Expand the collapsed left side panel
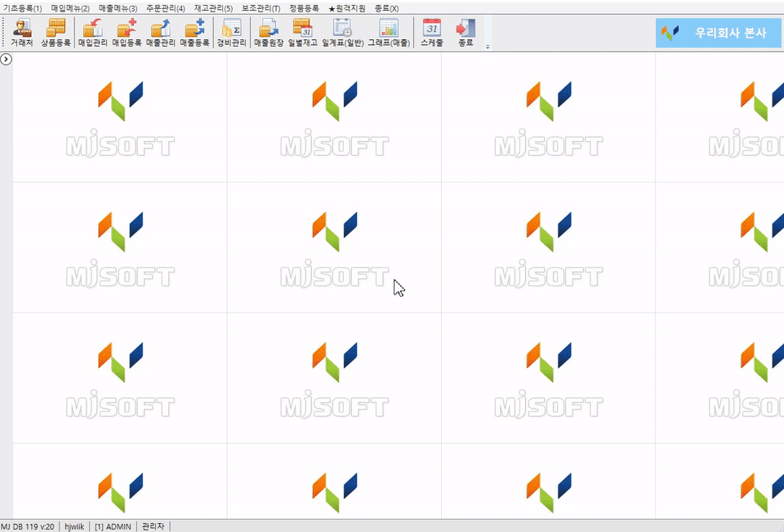Screen dimensions: 784x532 (x=6, y=60)
